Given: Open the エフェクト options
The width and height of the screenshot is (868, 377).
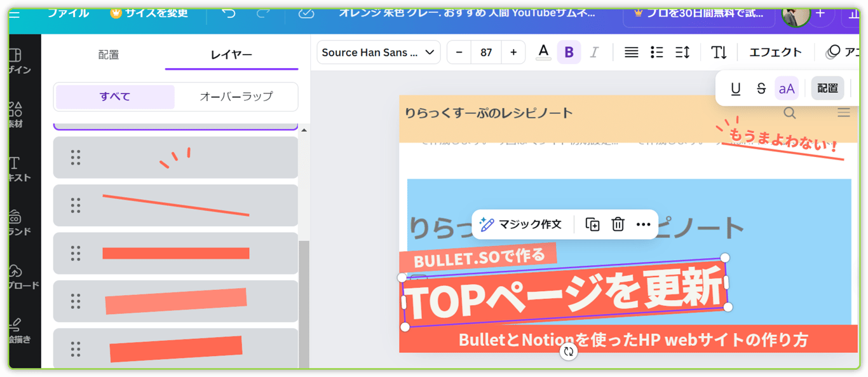Looking at the screenshot, I should pyautogui.click(x=775, y=52).
